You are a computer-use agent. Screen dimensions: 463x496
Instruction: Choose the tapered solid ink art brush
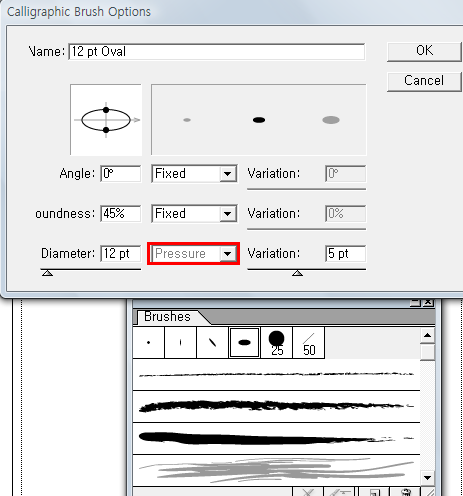coord(276,438)
